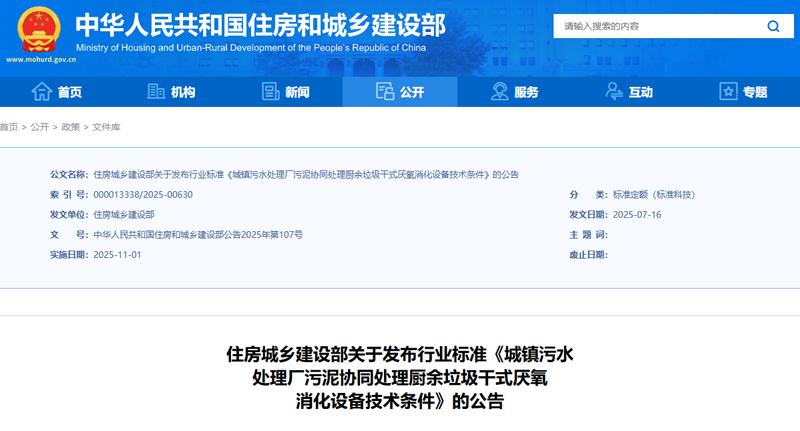Click the building icon beside 机构
This screenshot has height=431, width=800.
(x=156, y=92)
